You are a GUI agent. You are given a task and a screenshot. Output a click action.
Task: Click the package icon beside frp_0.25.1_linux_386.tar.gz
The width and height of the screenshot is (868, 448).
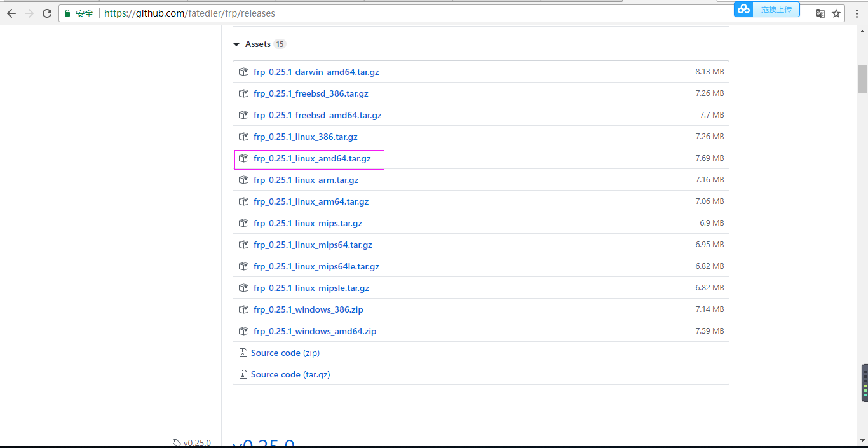[x=243, y=137]
